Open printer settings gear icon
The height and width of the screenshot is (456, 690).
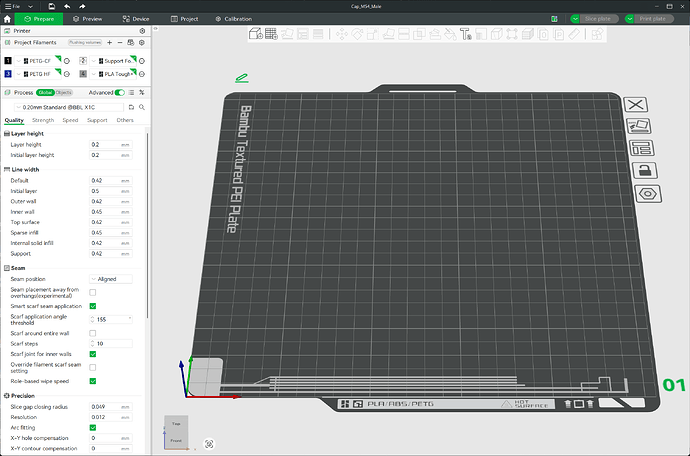click(x=142, y=31)
